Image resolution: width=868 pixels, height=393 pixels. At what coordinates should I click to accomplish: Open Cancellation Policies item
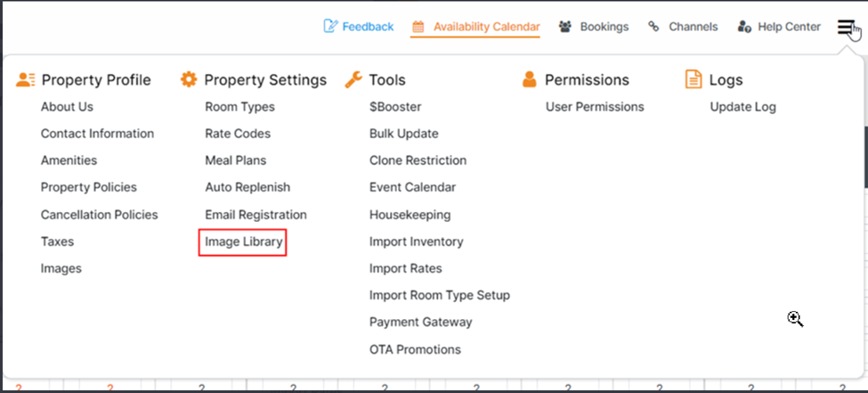(x=99, y=215)
